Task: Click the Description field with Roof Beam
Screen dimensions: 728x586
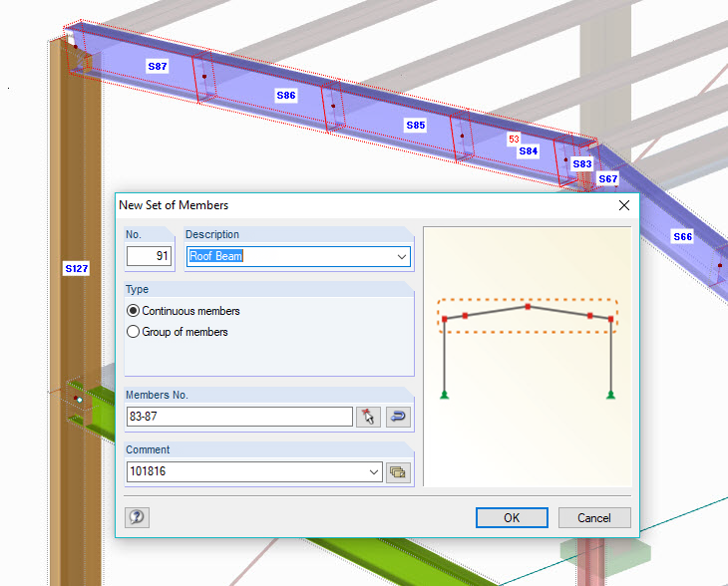Action: [x=298, y=256]
